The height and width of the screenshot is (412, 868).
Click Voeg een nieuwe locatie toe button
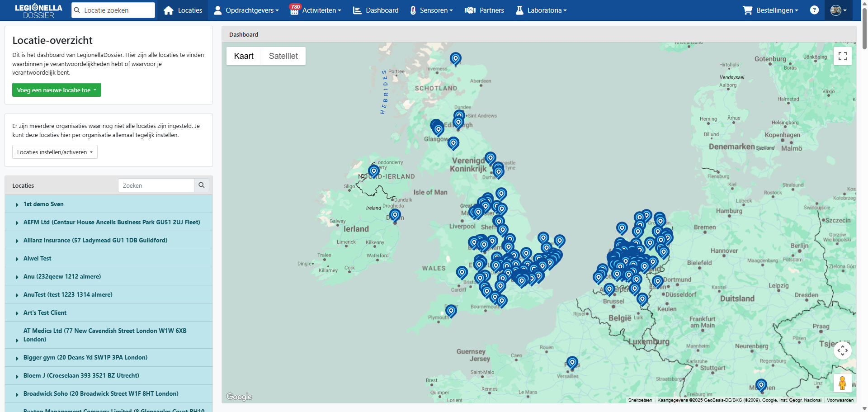coord(57,90)
